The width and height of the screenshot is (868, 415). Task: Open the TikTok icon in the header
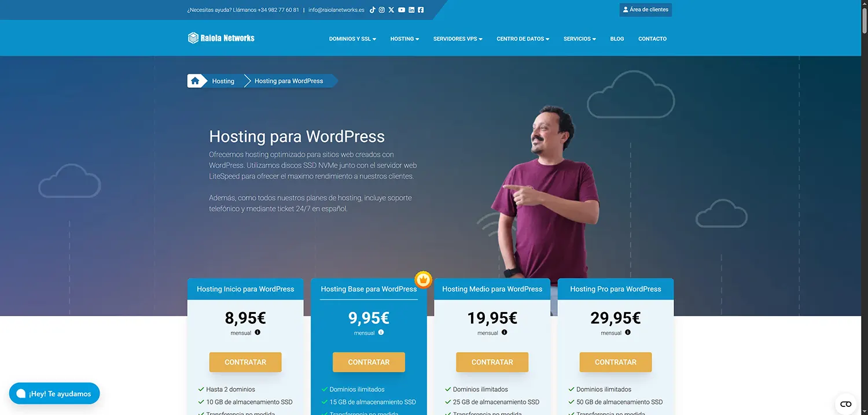pyautogui.click(x=373, y=9)
